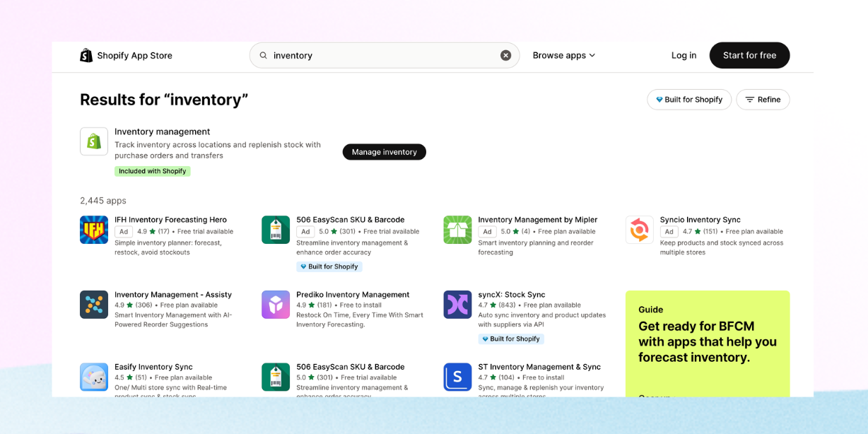
Task: Open Inventory Management - Assisty link
Action: [173, 295]
